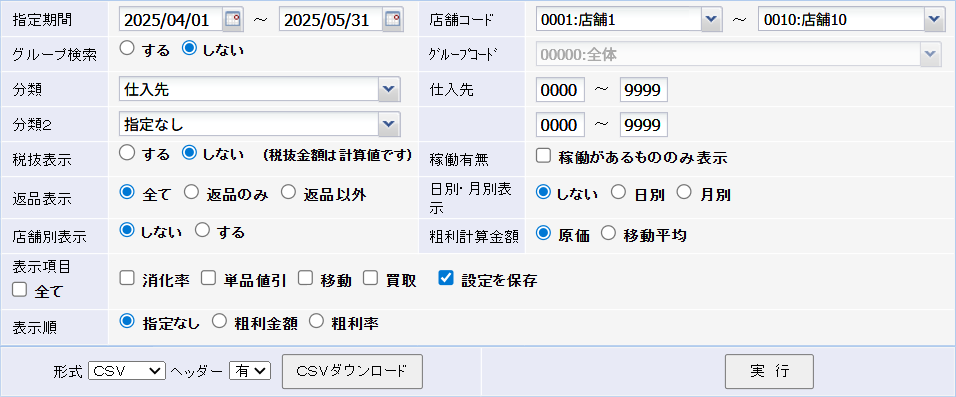Check the 単品値引 checkbox
This screenshot has height=397, width=956.
(x=209, y=279)
